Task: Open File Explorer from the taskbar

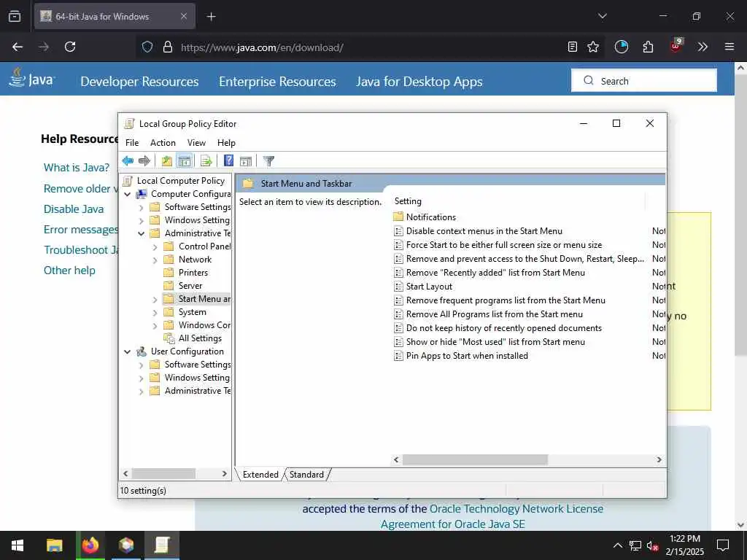Action: (x=54, y=545)
